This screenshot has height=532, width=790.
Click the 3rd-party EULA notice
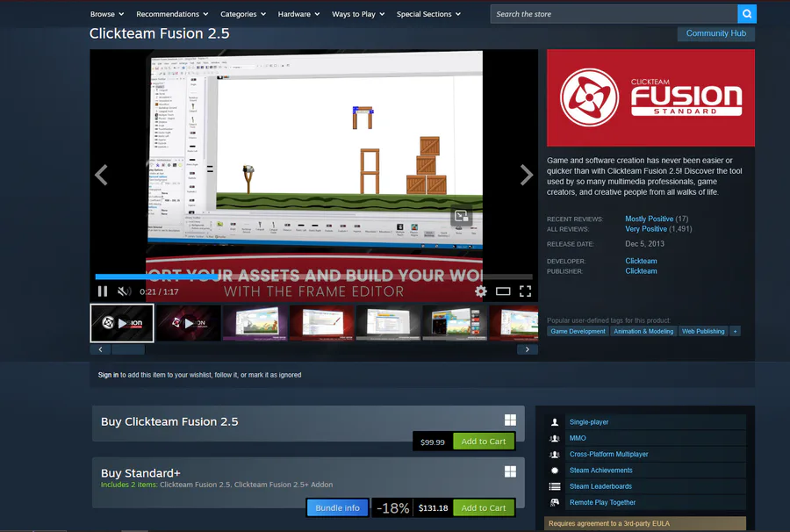(645, 523)
